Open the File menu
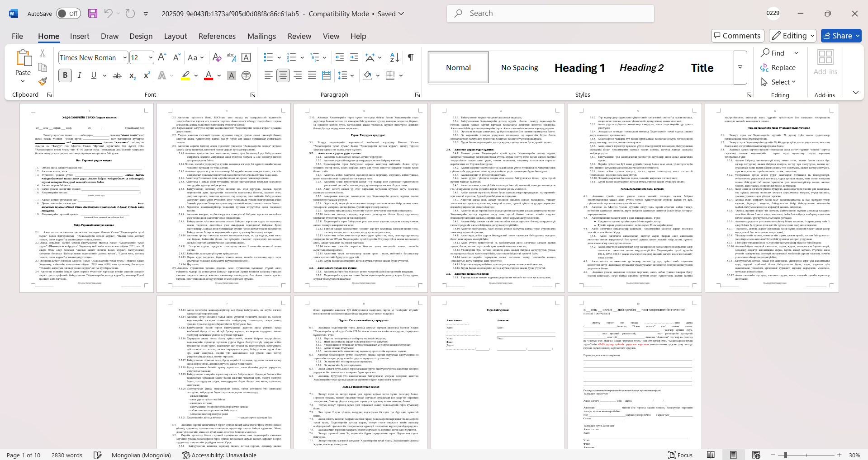The height and width of the screenshot is (460, 868). click(x=18, y=36)
